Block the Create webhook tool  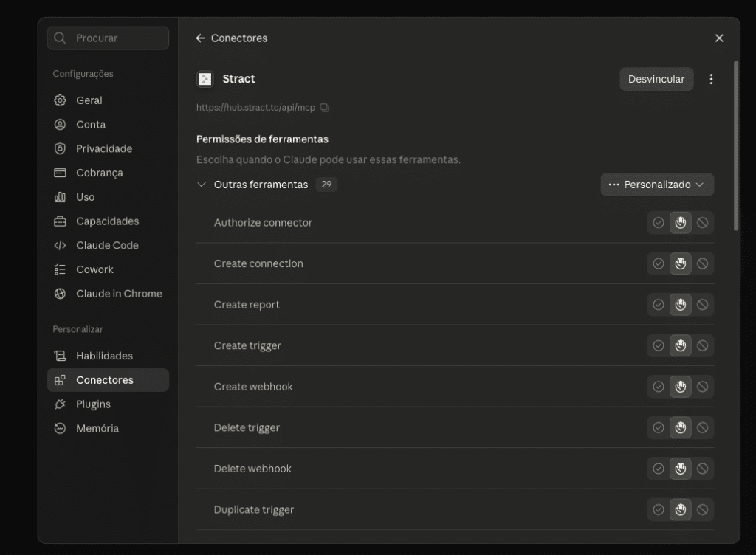[703, 387]
